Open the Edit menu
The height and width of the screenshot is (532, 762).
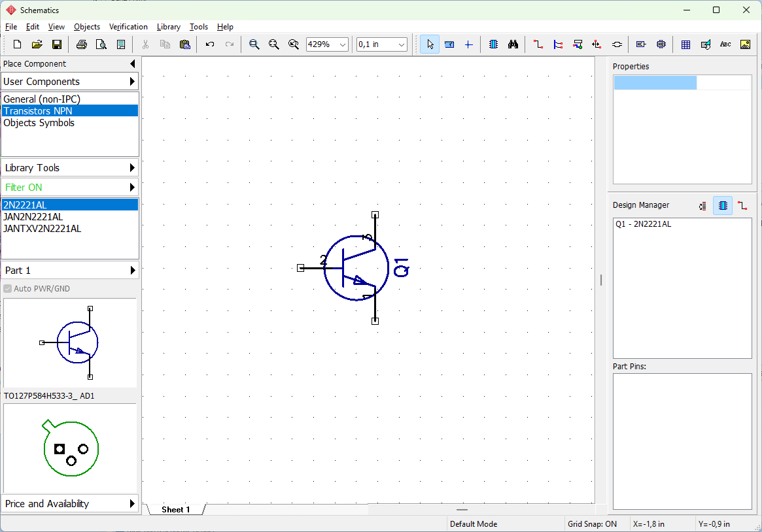(x=33, y=27)
